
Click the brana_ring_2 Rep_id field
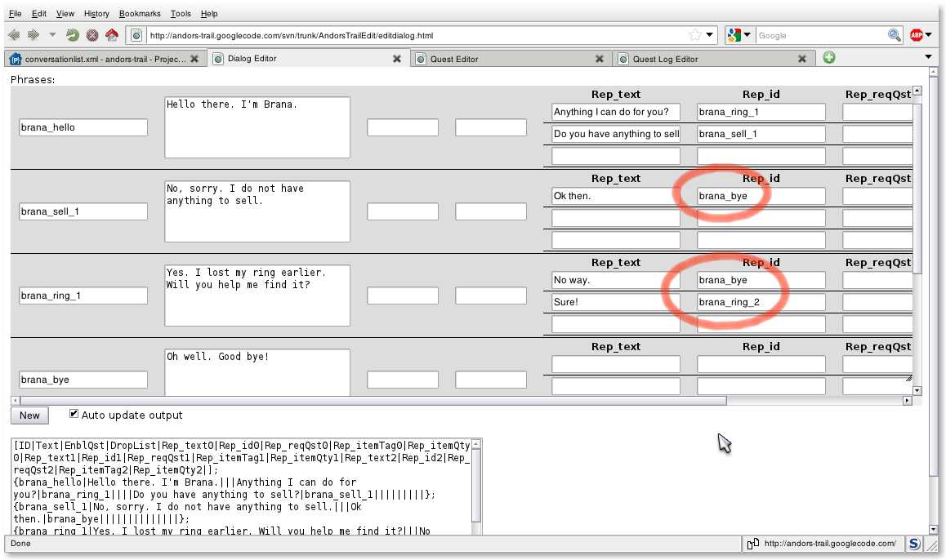coord(761,302)
